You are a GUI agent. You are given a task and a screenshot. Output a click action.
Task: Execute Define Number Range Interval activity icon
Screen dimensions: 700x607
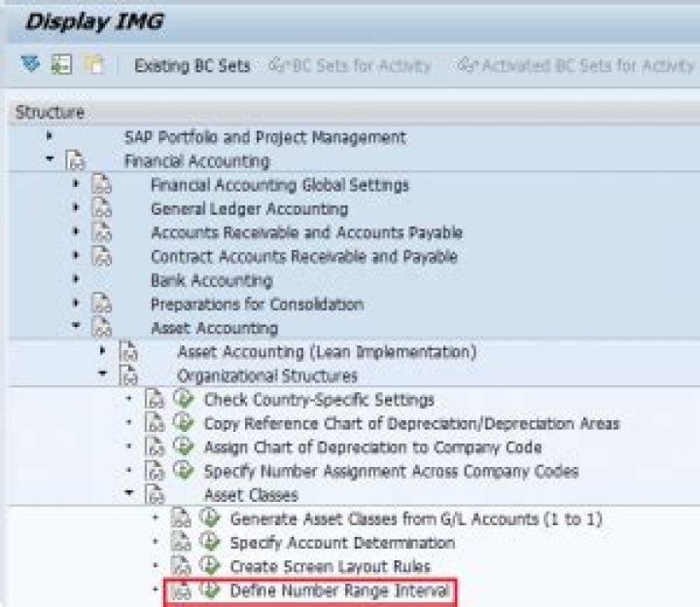210,589
